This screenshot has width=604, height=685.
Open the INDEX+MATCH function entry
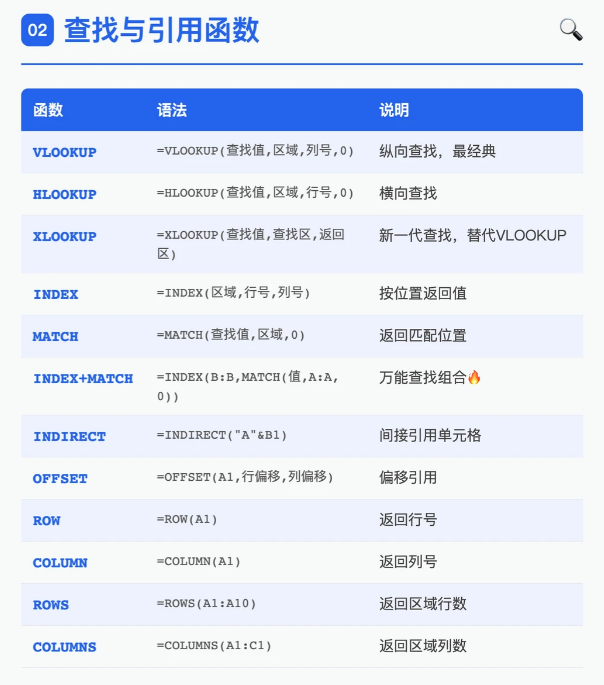point(83,378)
